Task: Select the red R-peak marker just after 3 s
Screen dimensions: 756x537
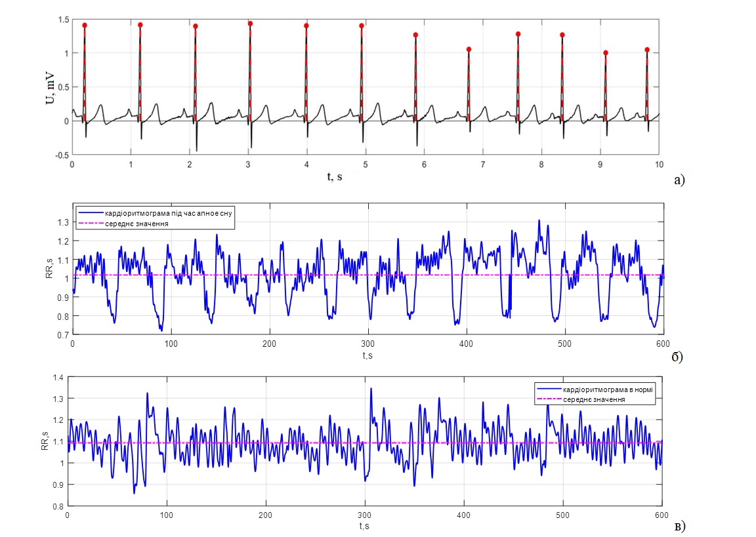Action: click(250, 24)
